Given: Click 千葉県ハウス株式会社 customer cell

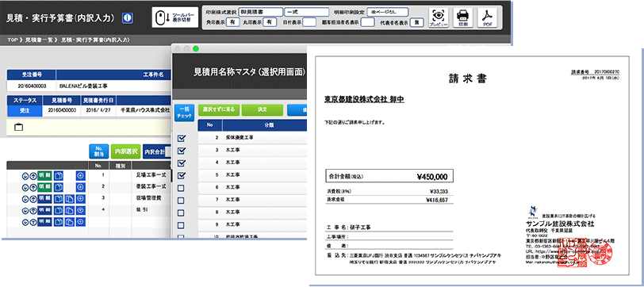Looking at the screenshot, I should pos(144,111).
